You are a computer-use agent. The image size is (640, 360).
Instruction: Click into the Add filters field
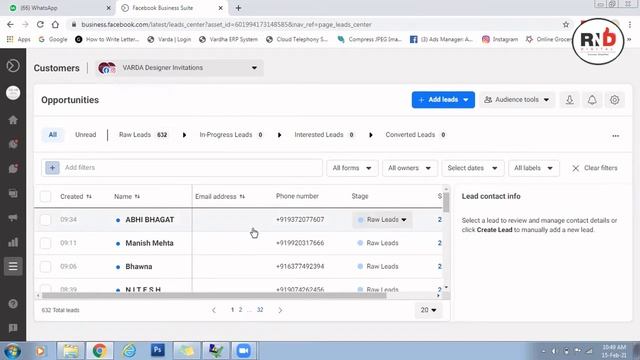182,168
